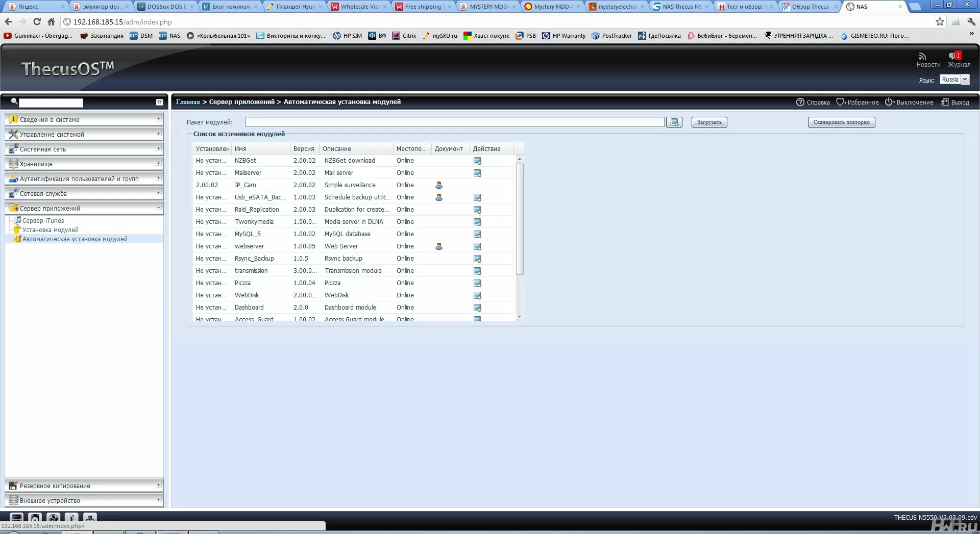Install Usb_eSATA_Bac module via action icon

477,197
